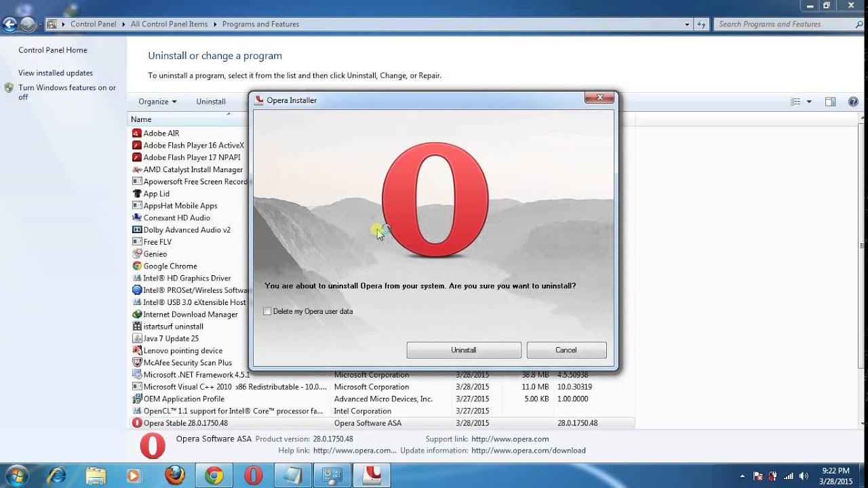Open the view options dropdown arrow
This screenshot has width=868, height=488.
(809, 102)
